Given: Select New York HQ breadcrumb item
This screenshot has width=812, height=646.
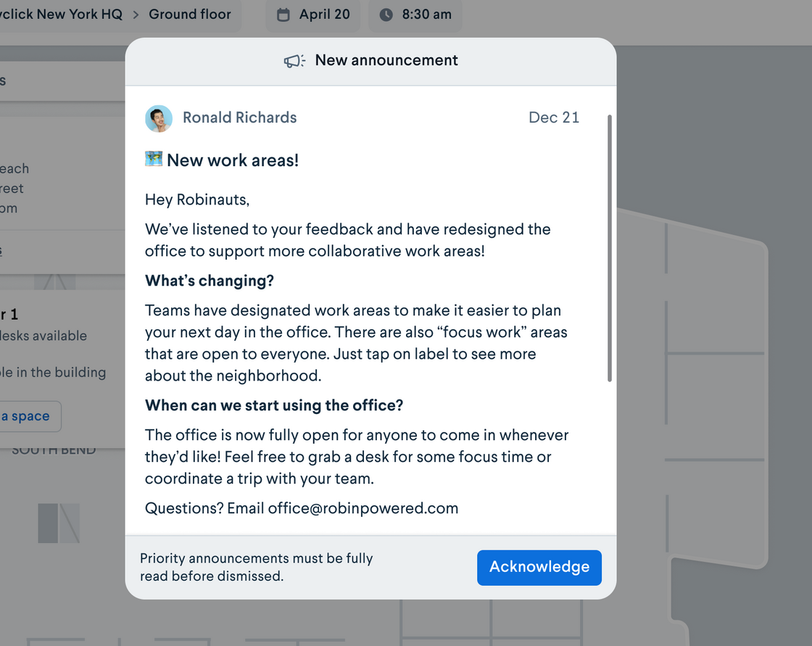Looking at the screenshot, I should (x=61, y=14).
